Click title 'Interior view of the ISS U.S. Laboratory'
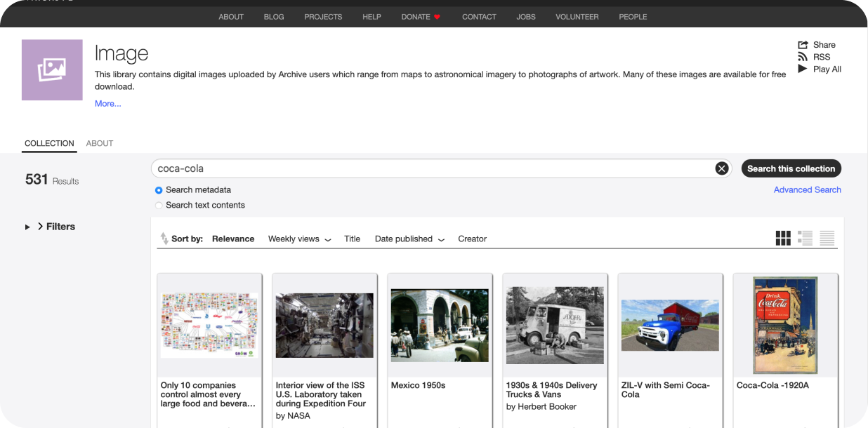Screen dimensions: 868x428 click(x=321, y=394)
